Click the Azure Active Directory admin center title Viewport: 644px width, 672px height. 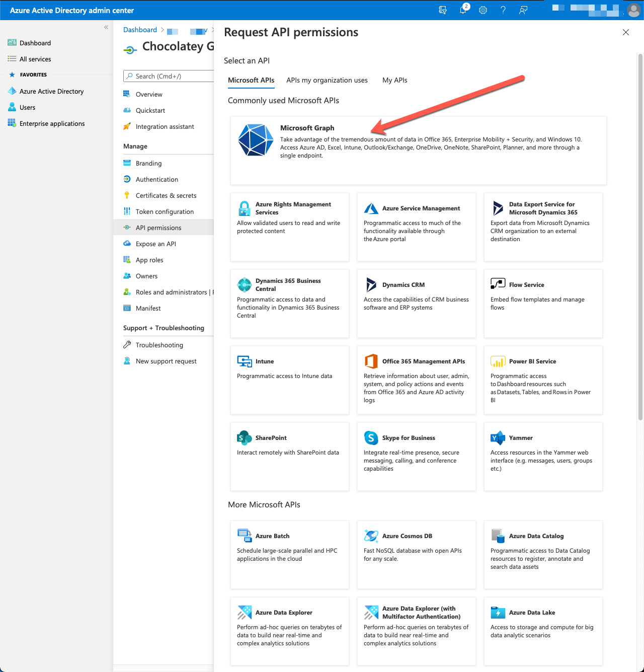point(72,10)
